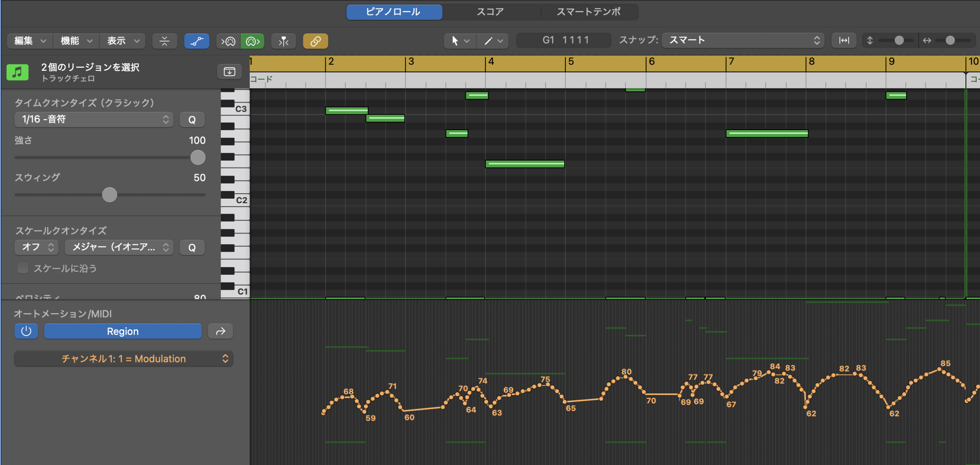Click the catch playhead icon

click(x=284, y=41)
